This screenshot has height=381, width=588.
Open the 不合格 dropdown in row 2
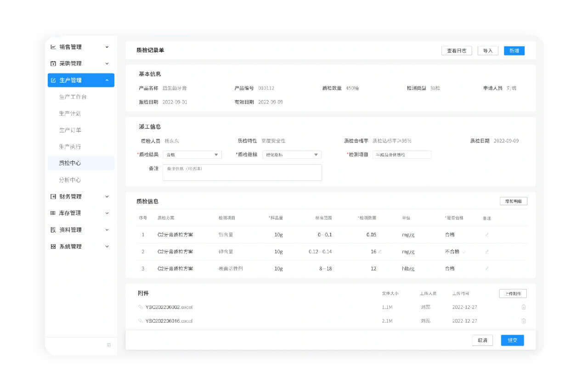463,252
